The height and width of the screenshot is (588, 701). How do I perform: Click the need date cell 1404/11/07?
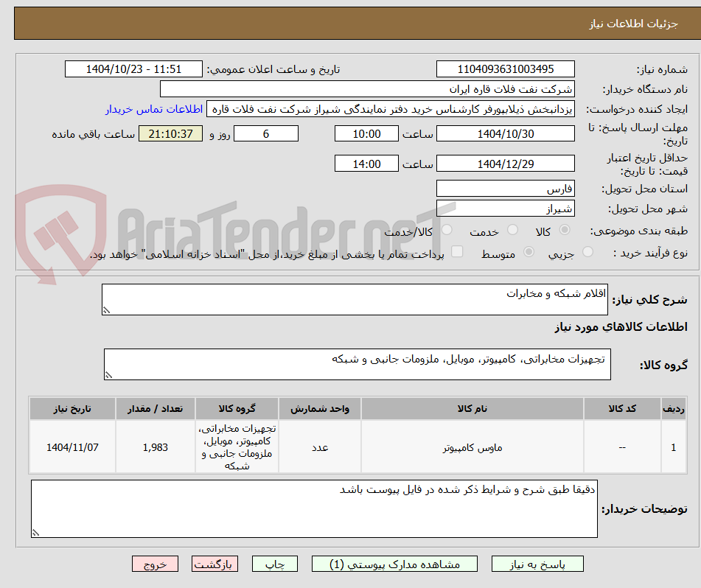click(72, 447)
